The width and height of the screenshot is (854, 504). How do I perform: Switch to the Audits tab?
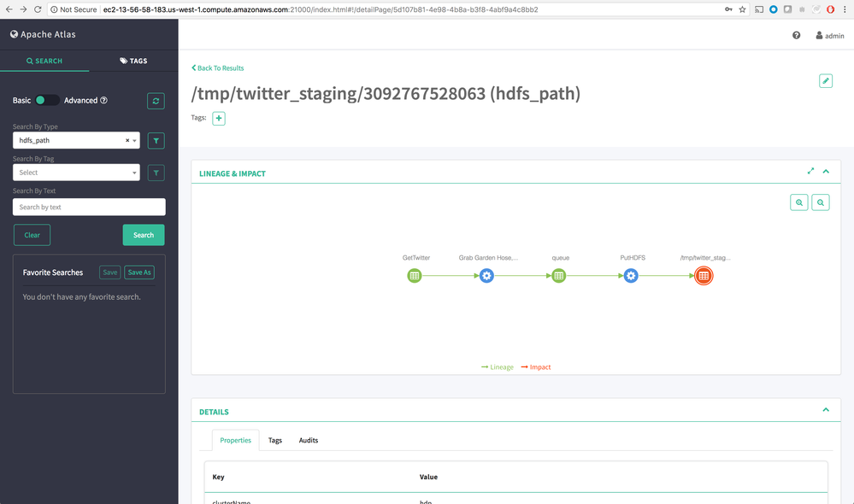click(309, 440)
